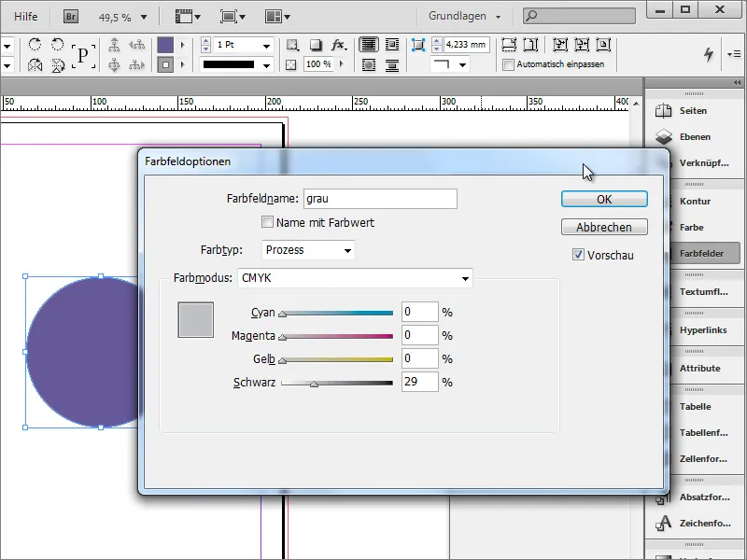This screenshot has width=747, height=560.
Task: Open the view options dropdown
Action: pos(188,17)
